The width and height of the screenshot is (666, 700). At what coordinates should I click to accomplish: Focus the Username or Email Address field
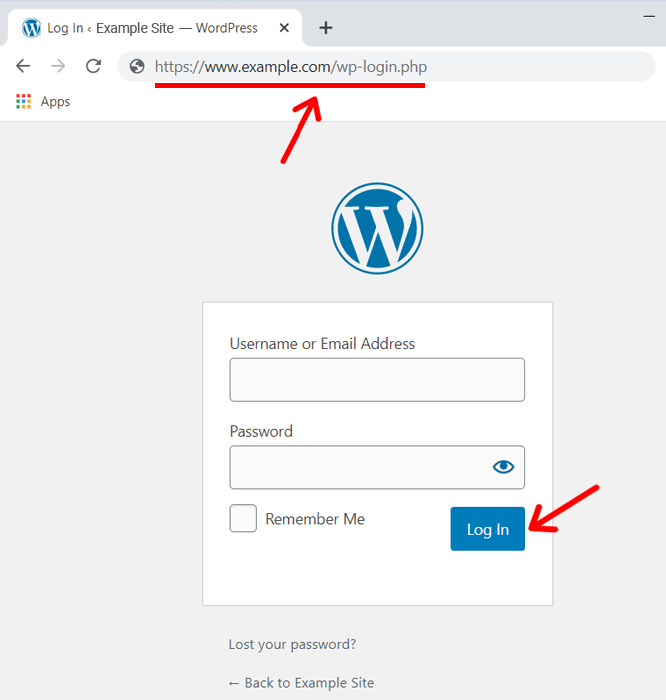coord(377,380)
